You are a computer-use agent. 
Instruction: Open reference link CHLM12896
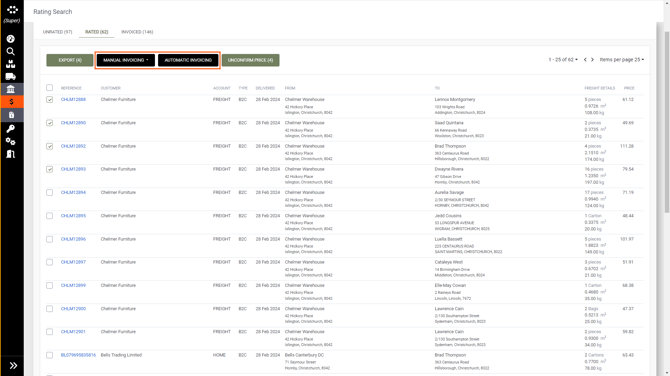pyautogui.click(x=73, y=239)
